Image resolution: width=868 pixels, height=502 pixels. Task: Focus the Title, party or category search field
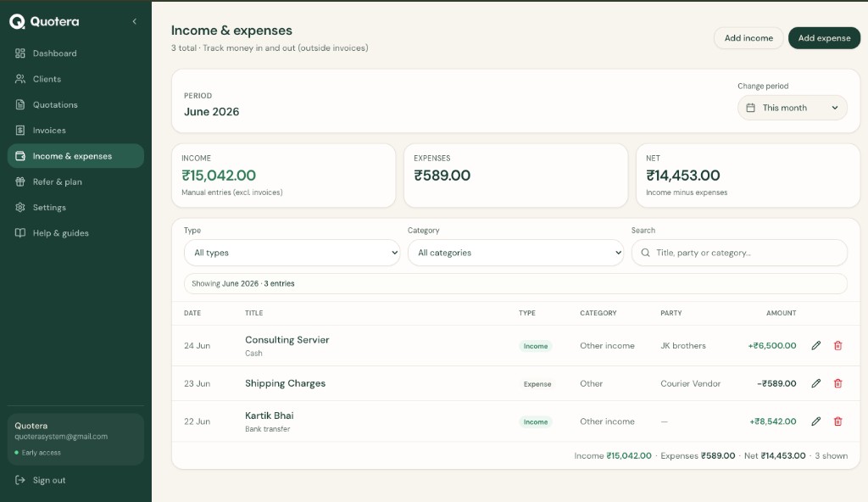click(x=739, y=253)
